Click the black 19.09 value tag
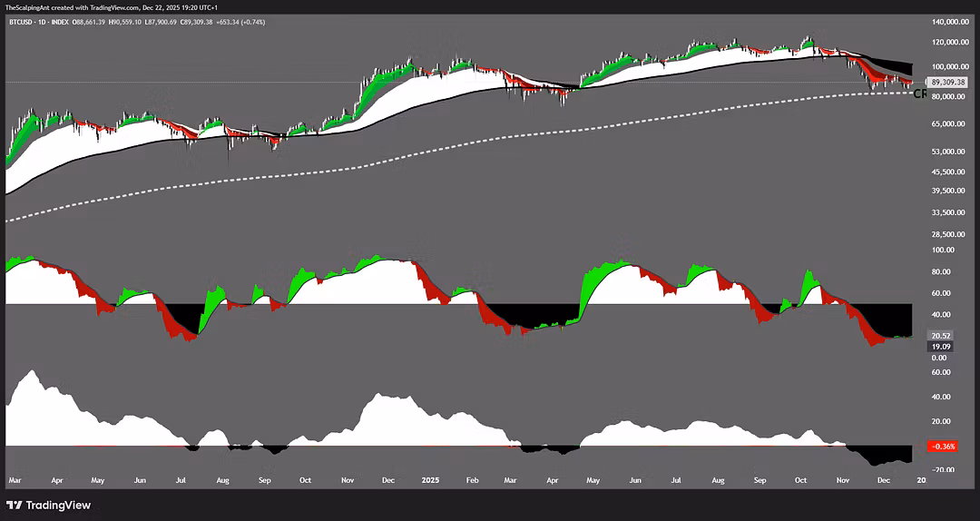Viewport: 980px width, 521px height. click(940, 347)
